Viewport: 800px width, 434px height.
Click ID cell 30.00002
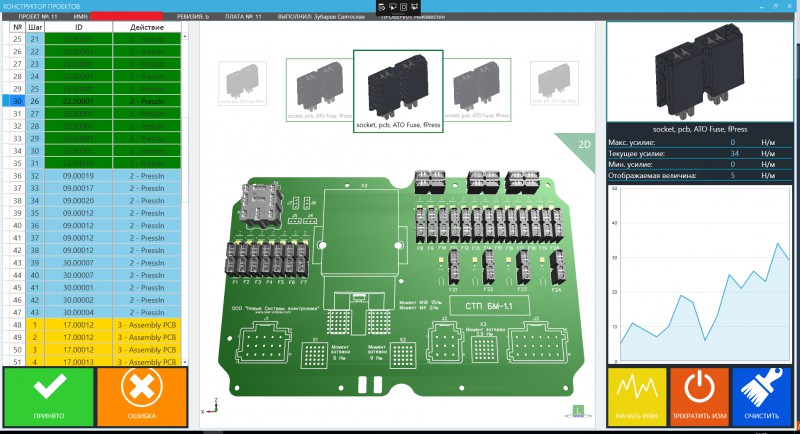coord(79,300)
